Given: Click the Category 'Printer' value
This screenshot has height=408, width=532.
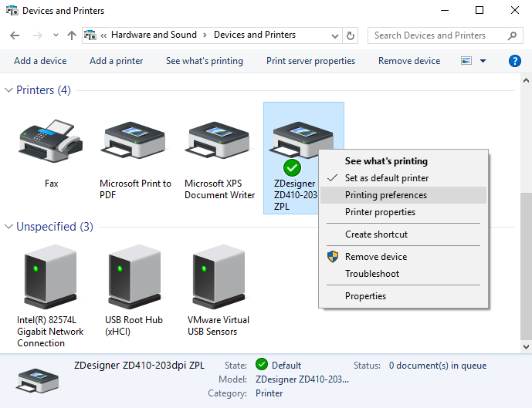Looking at the screenshot, I should point(269,393).
